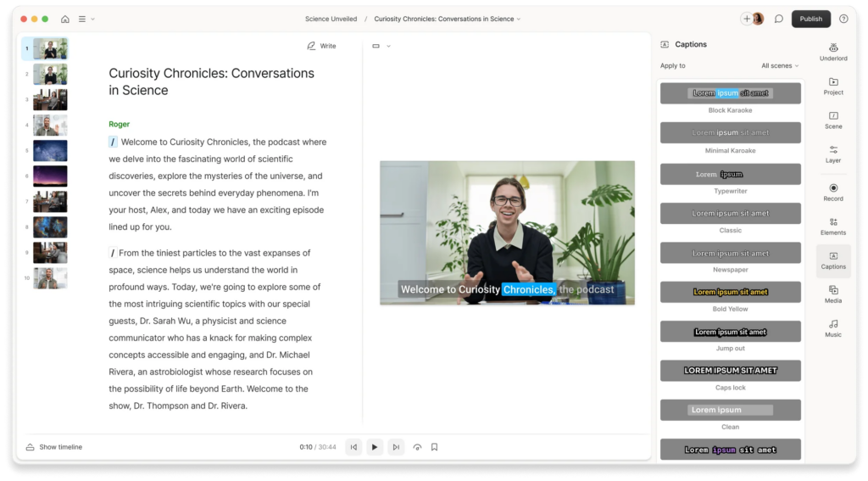
Task: Click scene marker before Welcome to Curiosity
Action: pos(113,142)
